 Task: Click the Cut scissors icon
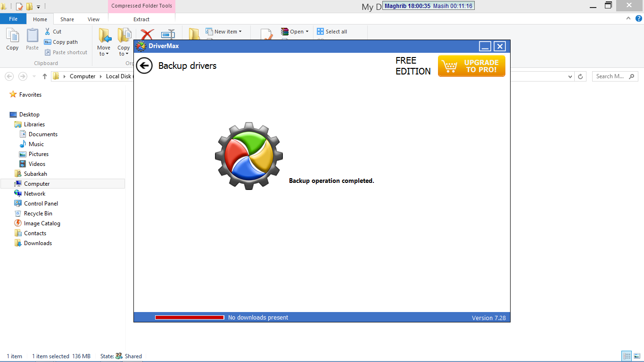click(48, 32)
